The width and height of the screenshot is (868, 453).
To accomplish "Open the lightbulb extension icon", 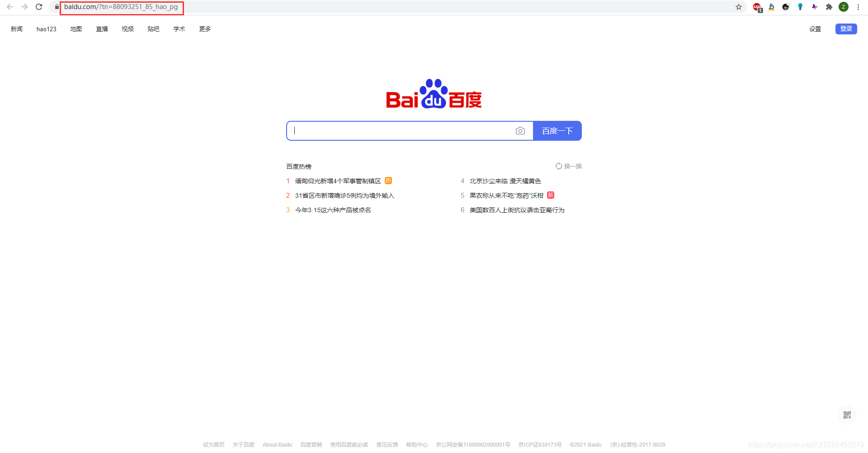I will click(x=800, y=7).
